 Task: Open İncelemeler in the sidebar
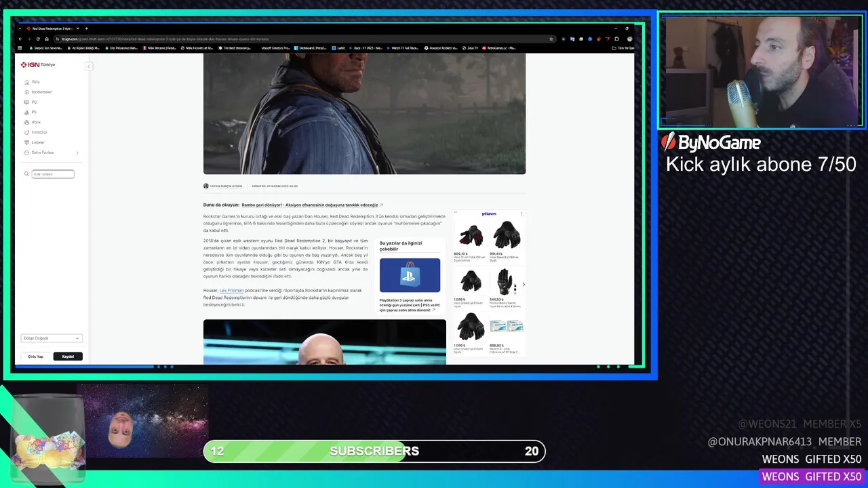38,92
